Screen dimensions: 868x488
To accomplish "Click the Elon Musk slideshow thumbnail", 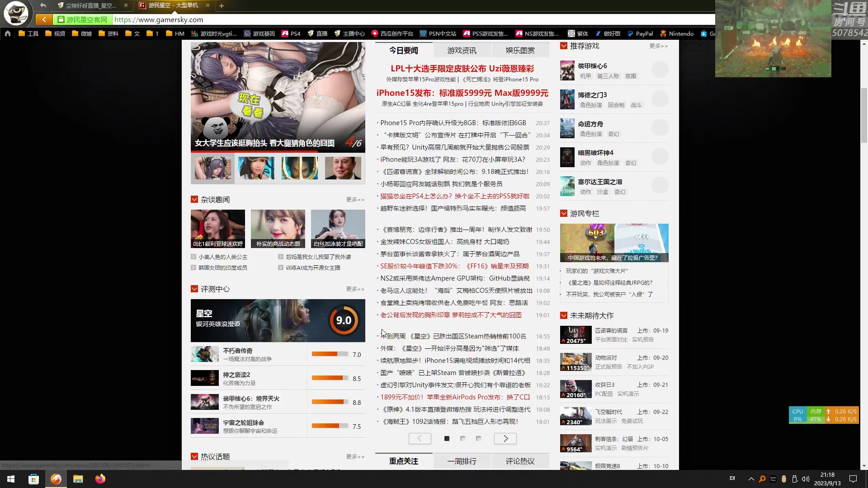I will 343,168.
